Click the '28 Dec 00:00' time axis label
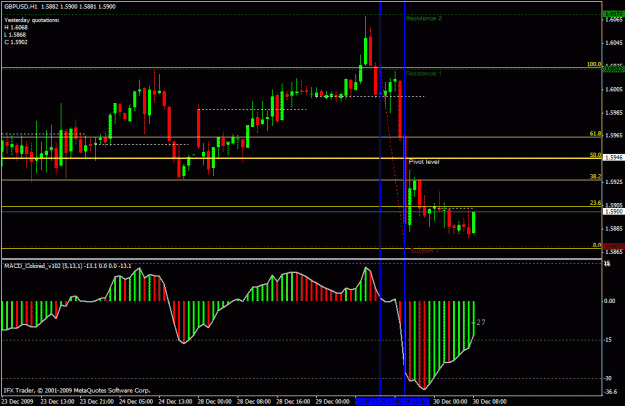This screenshot has width=625, height=406. [214, 401]
